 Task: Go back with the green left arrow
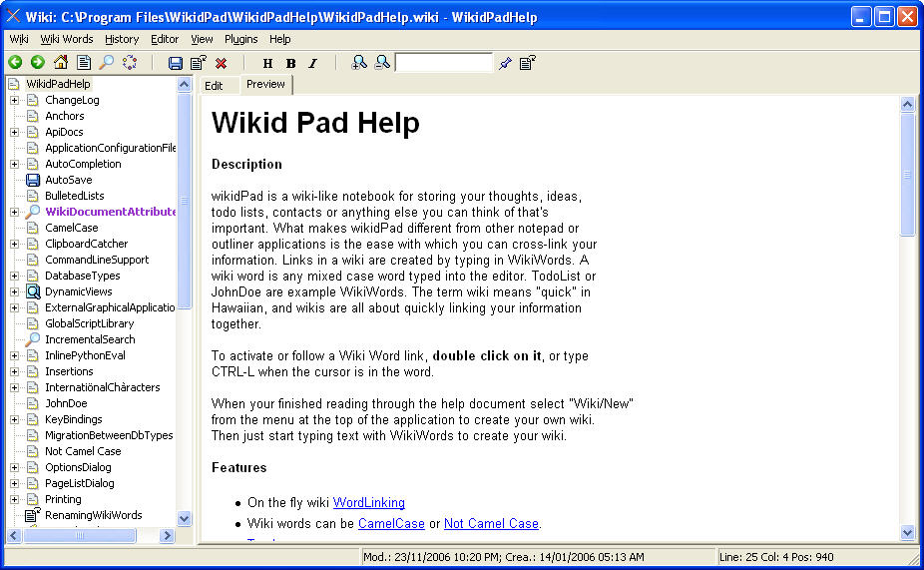[15, 62]
